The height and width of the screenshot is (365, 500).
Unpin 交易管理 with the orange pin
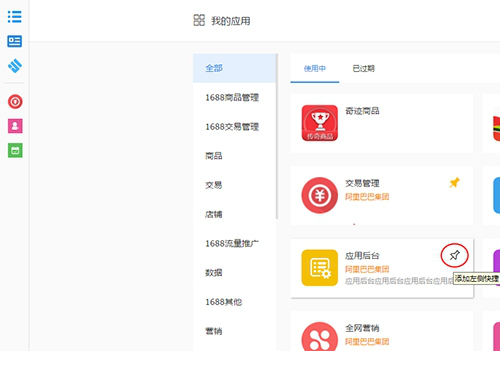tap(454, 183)
